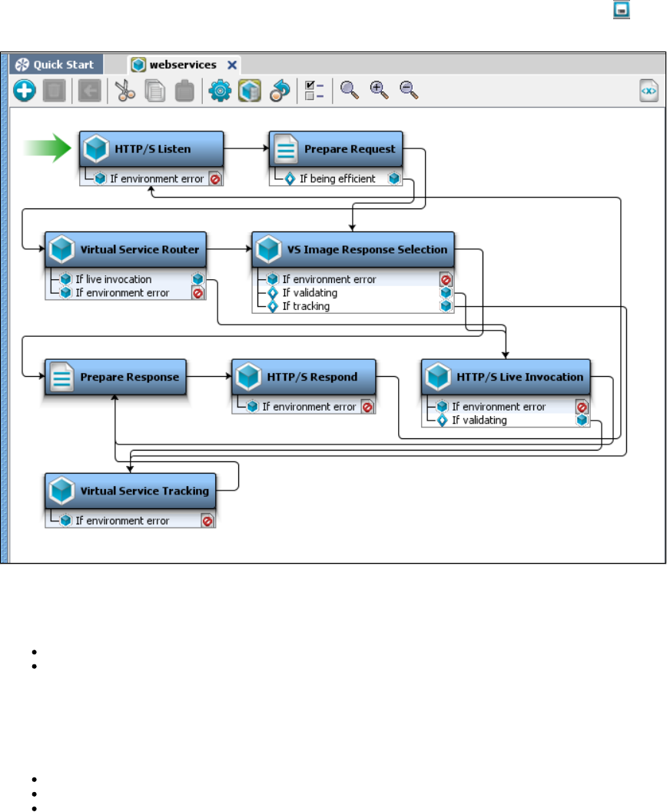
Task: Click the magnifier minus Zoom Out icon
Action: [409, 90]
